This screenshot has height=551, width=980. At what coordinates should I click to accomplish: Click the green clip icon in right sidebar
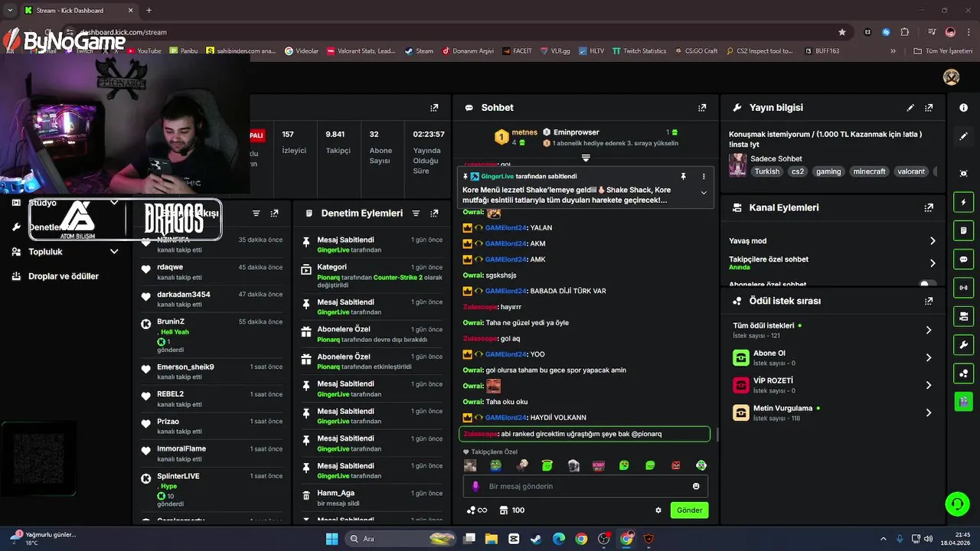[963, 401]
